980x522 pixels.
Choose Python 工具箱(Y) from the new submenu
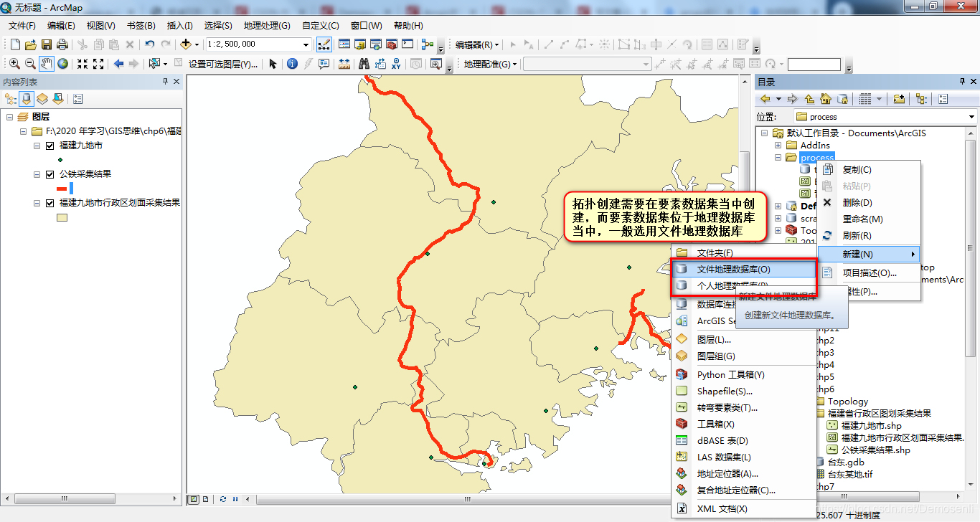[x=744, y=375]
